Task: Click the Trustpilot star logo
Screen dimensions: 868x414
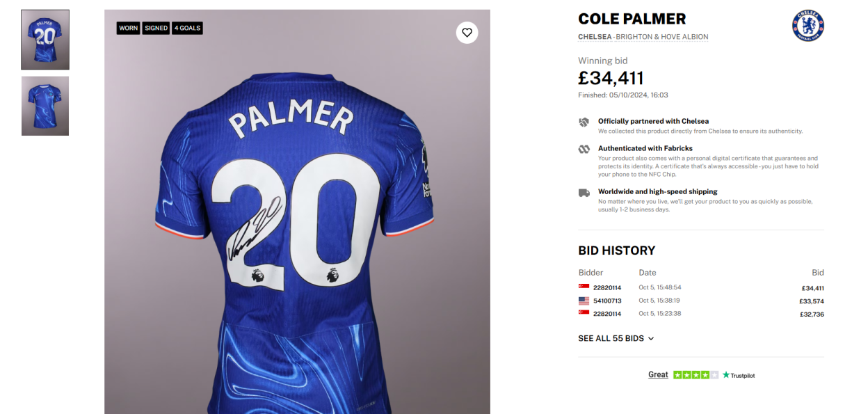Action: pyautogui.click(x=725, y=374)
